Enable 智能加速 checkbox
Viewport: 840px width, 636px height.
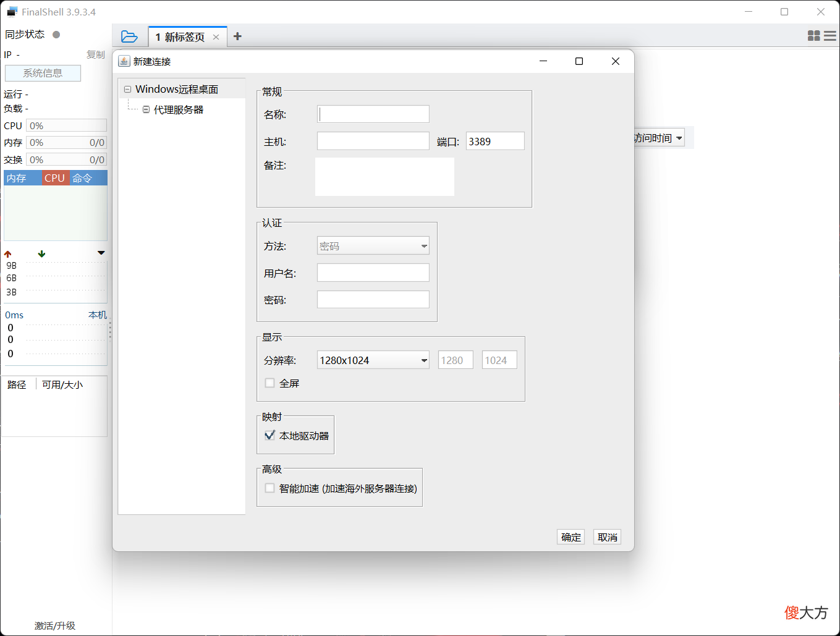click(269, 488)
